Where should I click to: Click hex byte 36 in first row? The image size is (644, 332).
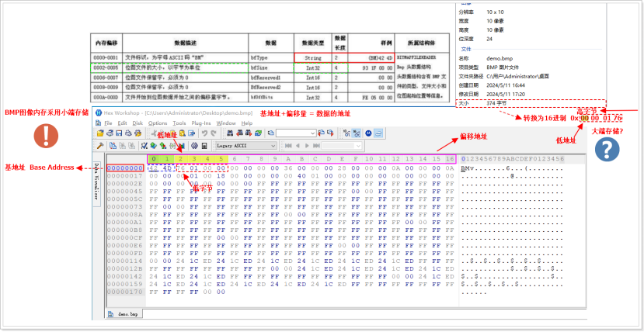coord(287,168)
